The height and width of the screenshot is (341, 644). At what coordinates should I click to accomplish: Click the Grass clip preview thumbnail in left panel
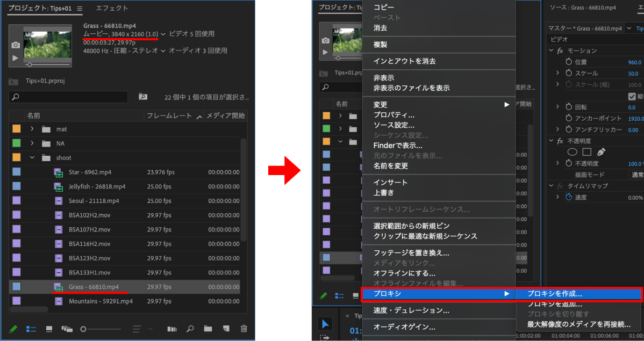[47, 44]
